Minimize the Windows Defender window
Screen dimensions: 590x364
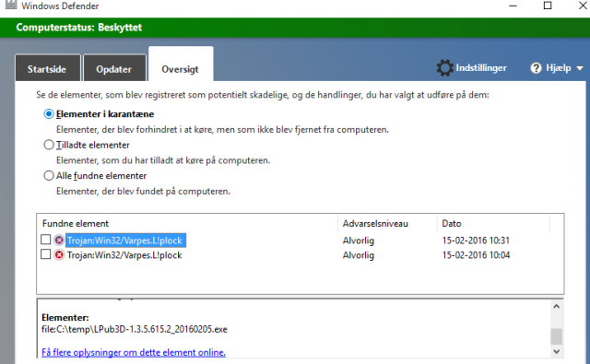click(x=513, y=6)
